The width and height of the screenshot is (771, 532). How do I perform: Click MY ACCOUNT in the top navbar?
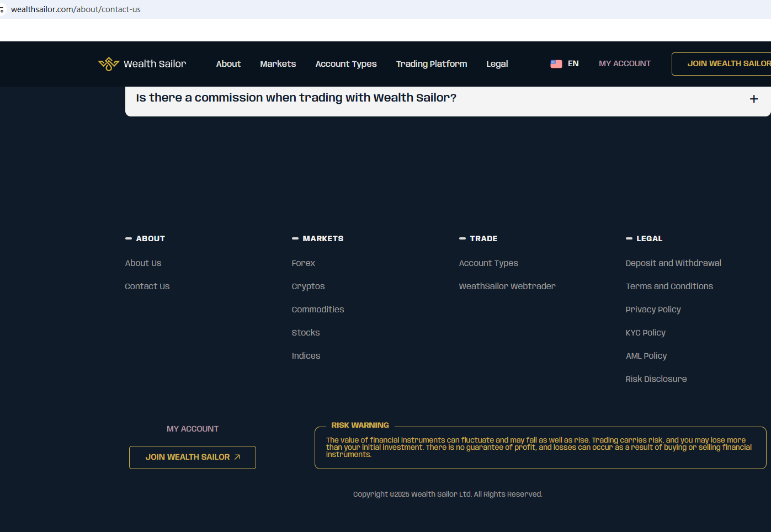click(x=625, y=64)
